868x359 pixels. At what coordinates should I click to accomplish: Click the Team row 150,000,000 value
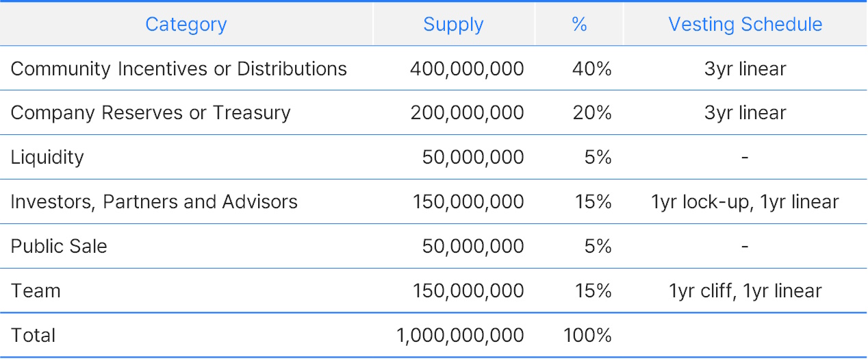point(468,291)
